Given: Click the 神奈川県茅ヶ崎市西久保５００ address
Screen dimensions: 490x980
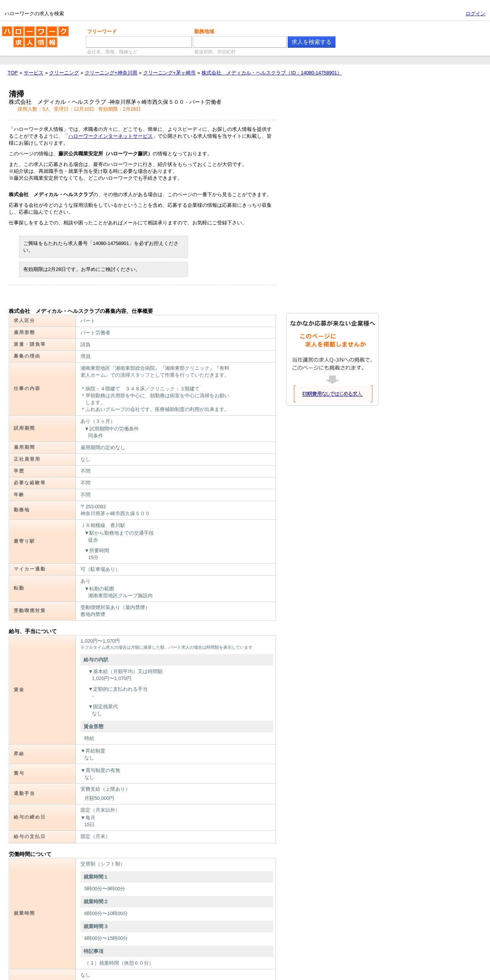Looking at the screenshot, I should pyautogui.click(x=115, y=514).
